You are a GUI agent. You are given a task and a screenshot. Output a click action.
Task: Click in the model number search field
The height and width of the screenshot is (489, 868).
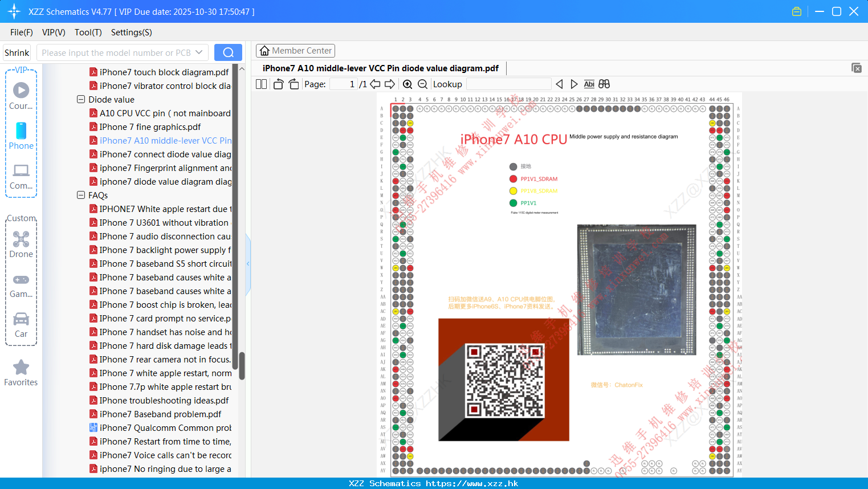pyautogui.click(x=116, y=52)
